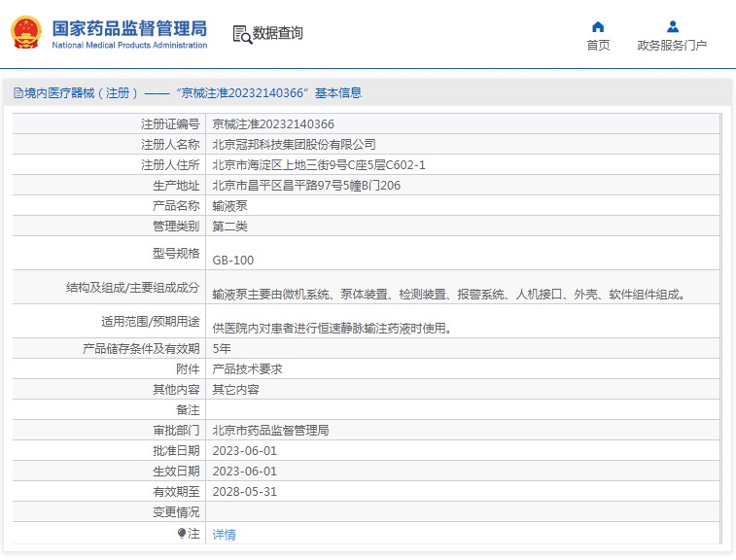Click National Medical Products Administration text
This screenshot has width=736, height=560.
point(129,45)
